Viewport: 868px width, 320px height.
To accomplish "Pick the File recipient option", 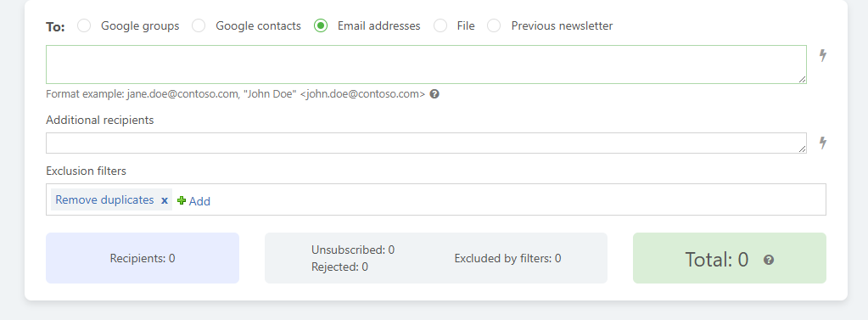I will point(440,26).
